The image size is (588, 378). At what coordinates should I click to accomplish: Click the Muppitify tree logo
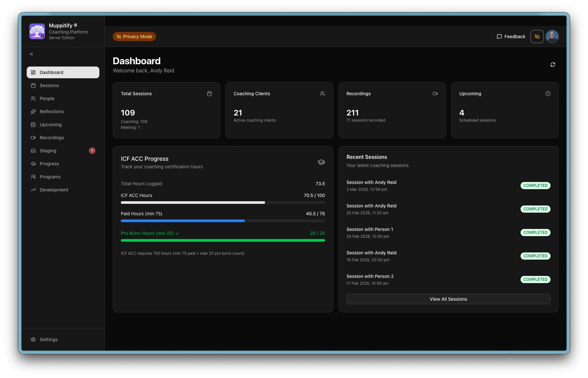37,31
